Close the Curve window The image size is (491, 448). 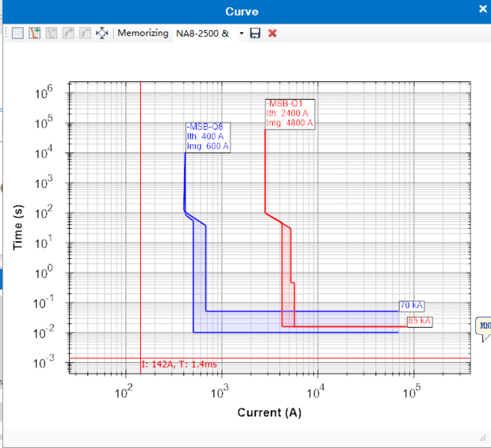pyautogui.click(x=483, y=9)
